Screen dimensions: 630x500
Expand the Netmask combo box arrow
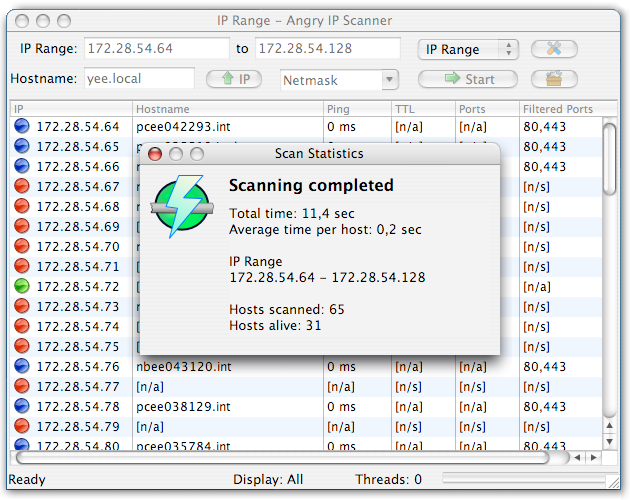coord(389,80)
